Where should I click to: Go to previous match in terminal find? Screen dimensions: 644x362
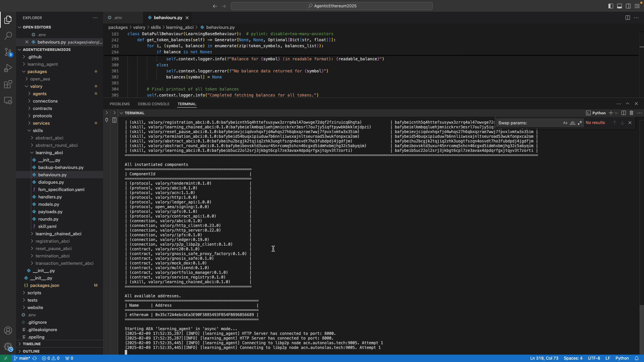614,123
